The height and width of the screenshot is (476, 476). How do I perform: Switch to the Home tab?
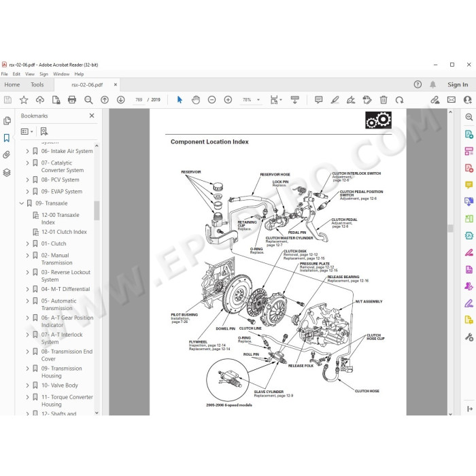tap(12, 84)
